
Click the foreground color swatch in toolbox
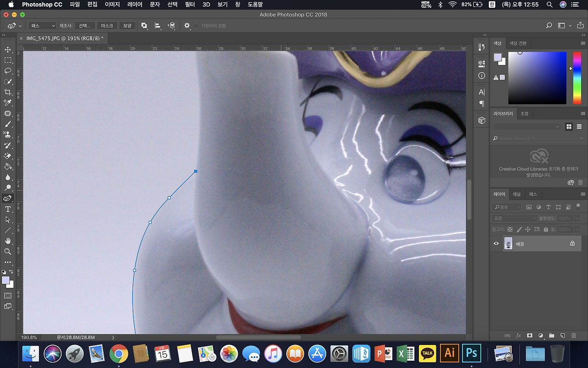tap(6, 280)
